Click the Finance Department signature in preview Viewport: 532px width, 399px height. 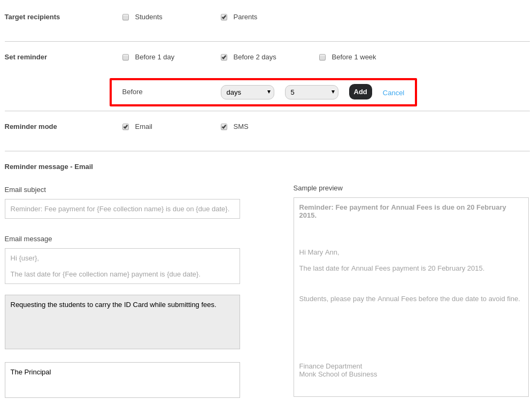(x=330, y=366)
